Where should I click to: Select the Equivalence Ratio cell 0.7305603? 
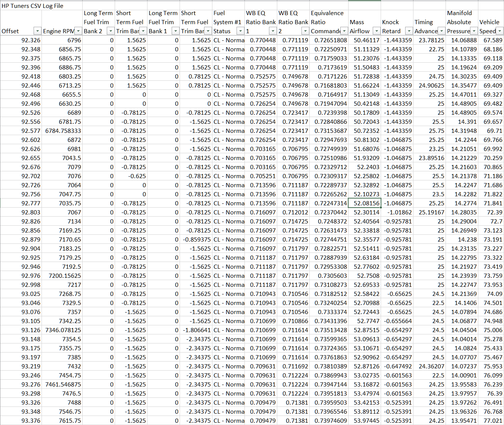tap(329, 276)
